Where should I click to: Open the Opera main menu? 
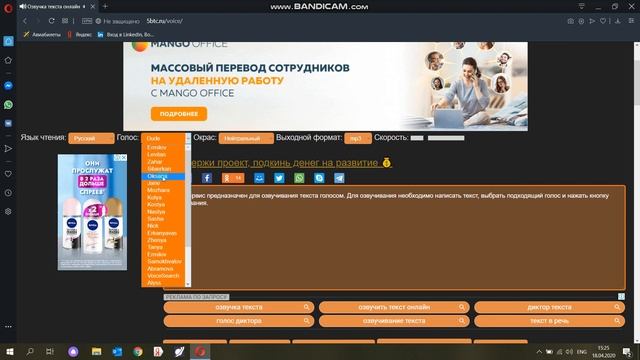[x=8, y=7]
